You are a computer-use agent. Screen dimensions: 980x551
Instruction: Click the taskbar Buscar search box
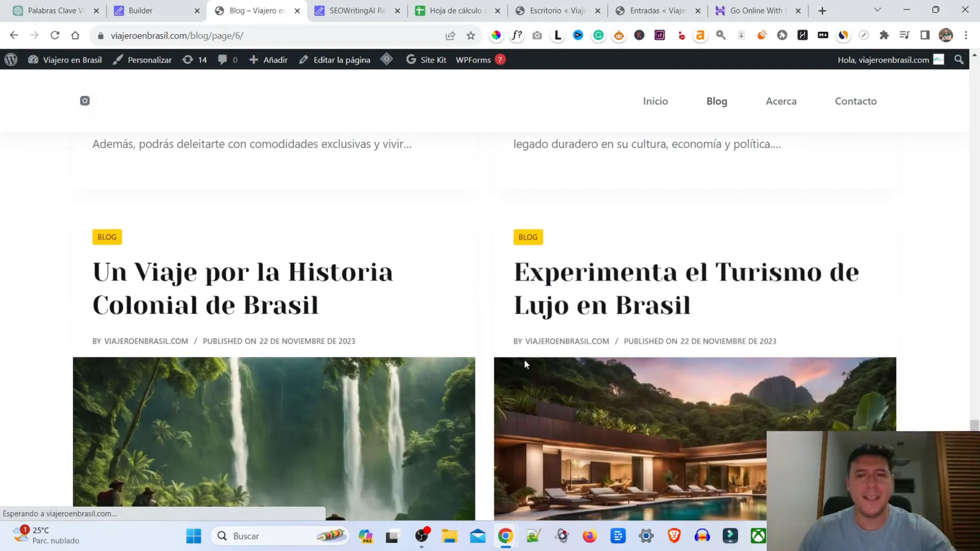280,536
